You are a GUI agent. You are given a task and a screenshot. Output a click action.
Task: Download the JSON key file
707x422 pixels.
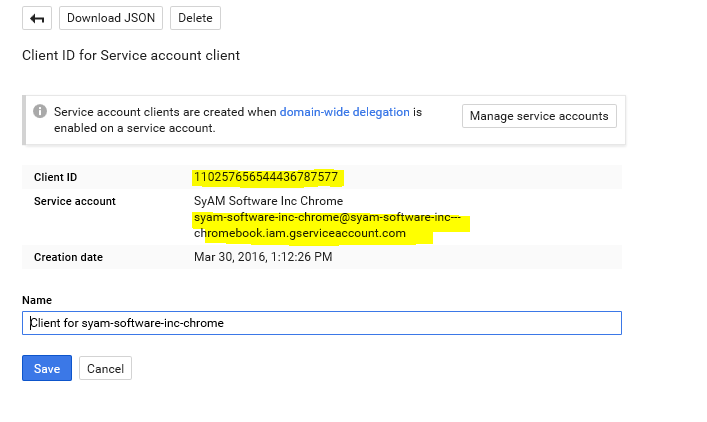point(110,18)
